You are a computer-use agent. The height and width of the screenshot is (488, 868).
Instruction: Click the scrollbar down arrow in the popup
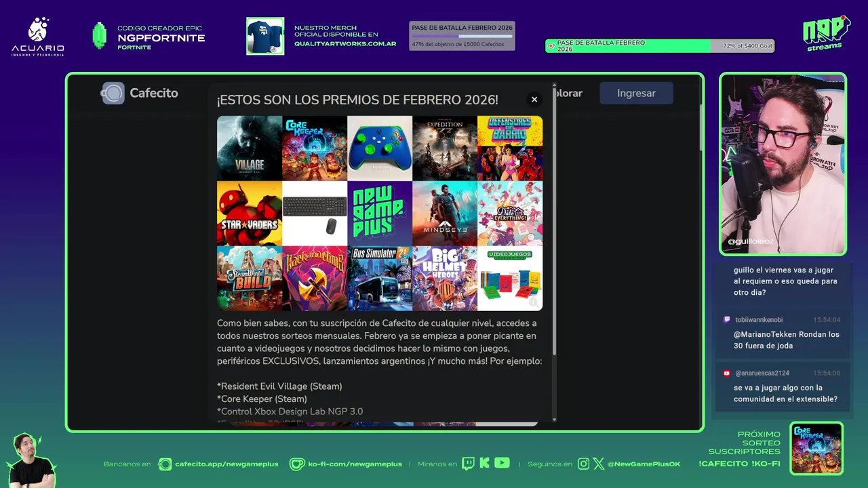[x=555, y=420]
